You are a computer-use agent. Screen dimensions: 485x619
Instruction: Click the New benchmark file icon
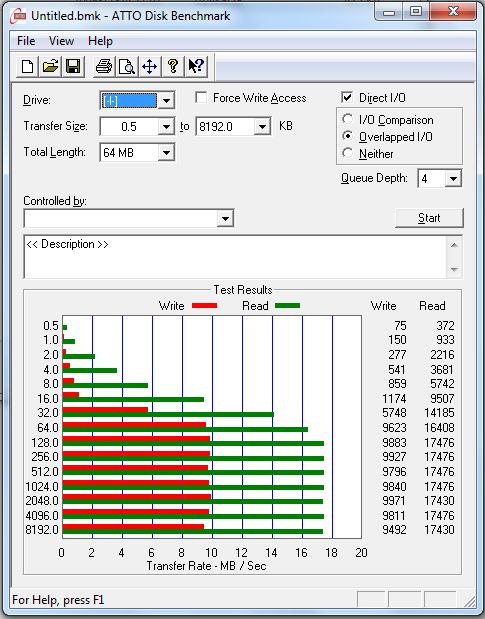[x=28, y=66]
